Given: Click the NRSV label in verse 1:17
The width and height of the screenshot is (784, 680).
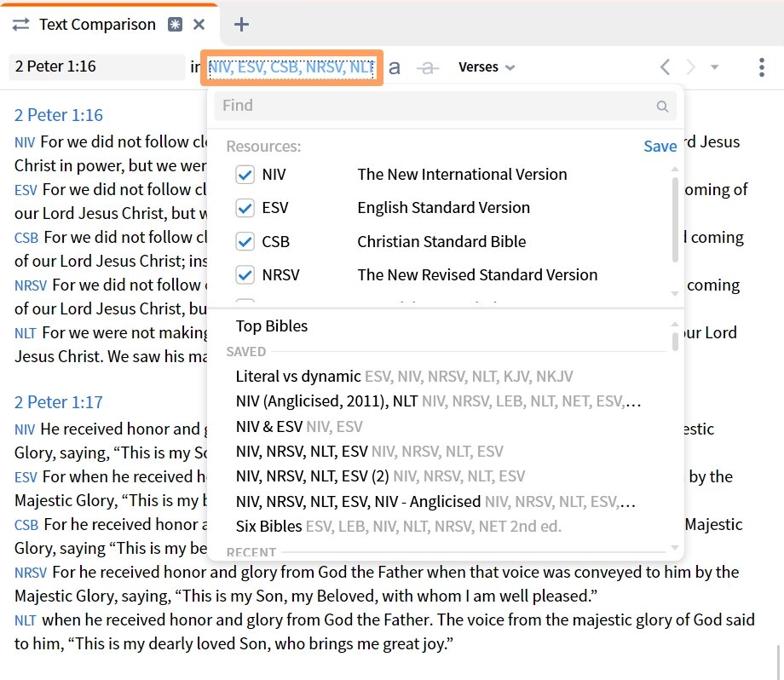Looking at the screenshot, I should (x=31, y=573).
